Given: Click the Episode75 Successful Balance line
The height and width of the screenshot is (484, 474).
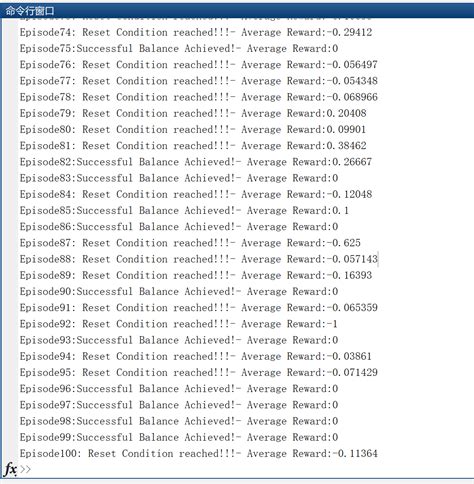Looking at the screenshot, I should tap(179, 49).
